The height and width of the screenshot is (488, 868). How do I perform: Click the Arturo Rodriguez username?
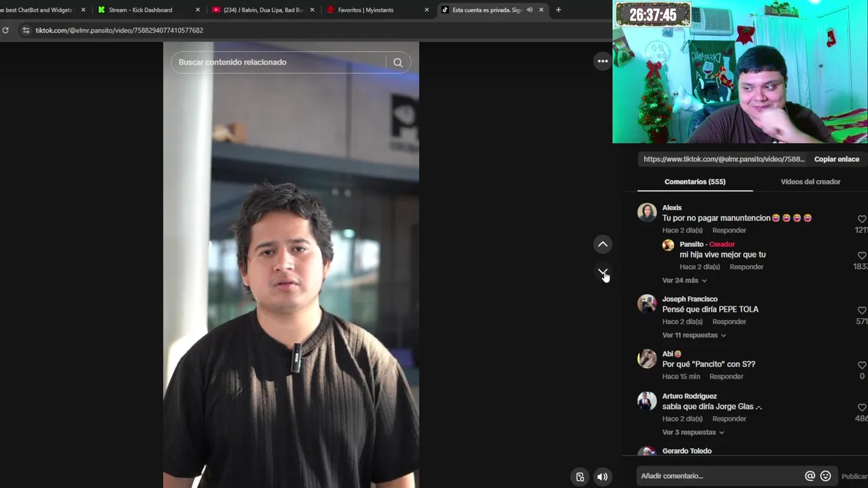pos(690,396)
